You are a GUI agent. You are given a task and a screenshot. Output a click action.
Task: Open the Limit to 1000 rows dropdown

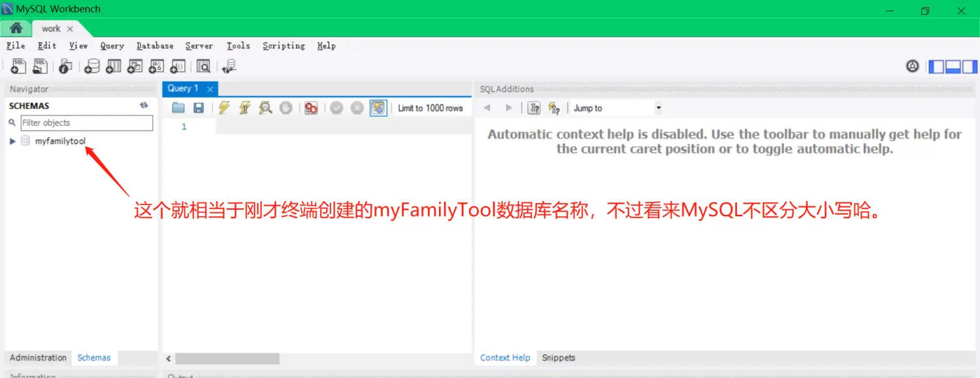pos(430,108)
